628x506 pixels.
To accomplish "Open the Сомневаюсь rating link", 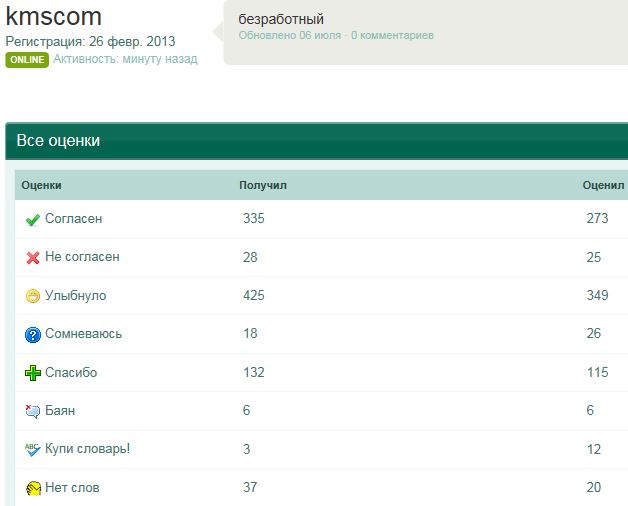I will 83,334.
